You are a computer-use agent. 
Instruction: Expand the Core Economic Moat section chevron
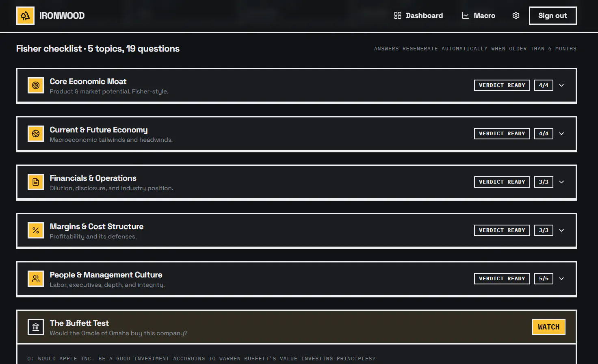click(561, 85)
